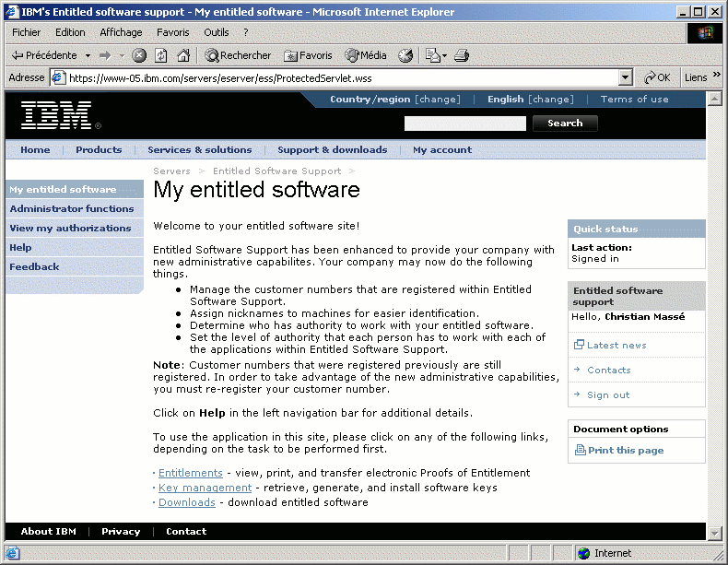
Task: Open the Latest news link
Action: [x=616, y=345]
